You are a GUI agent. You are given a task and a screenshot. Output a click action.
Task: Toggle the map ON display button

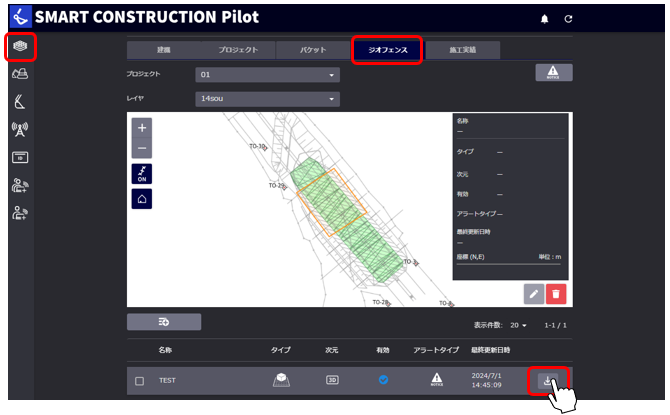pos(141,173)
